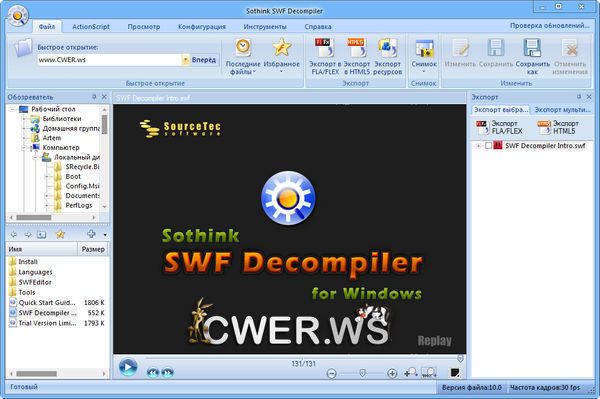Click Снимок snapshot camera icon
Screen dimensions: 600x399
pyautogui.click(x=424, y=49)
